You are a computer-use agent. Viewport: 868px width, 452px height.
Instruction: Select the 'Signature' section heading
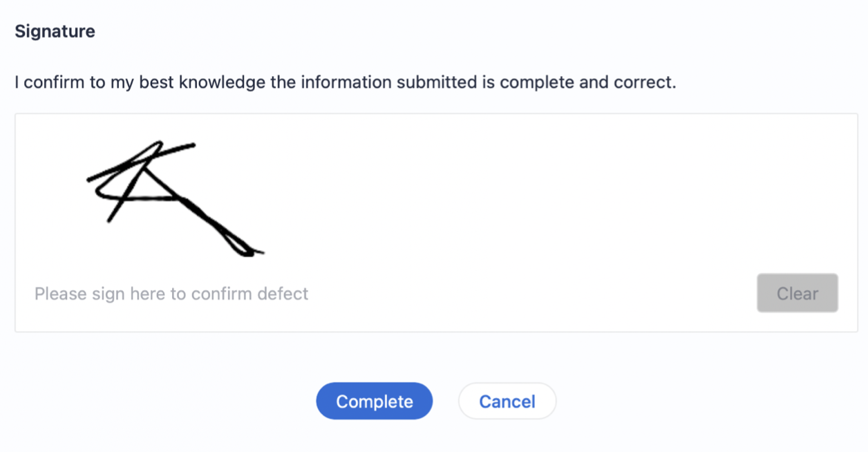55,31
